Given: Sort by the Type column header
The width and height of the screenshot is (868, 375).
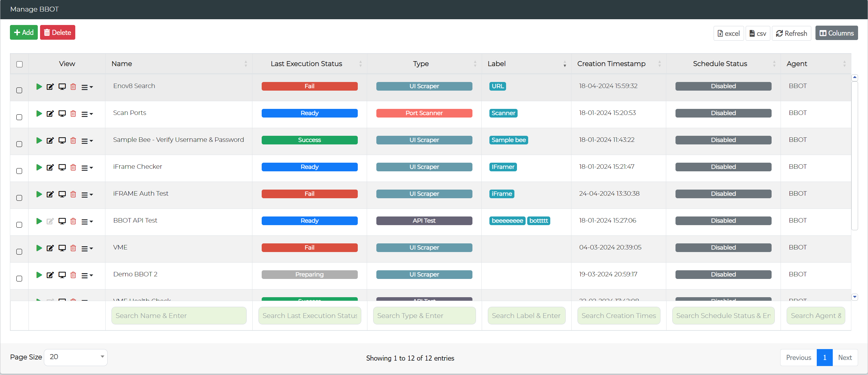Looking at the screenshot, I should tap(424, 64).
